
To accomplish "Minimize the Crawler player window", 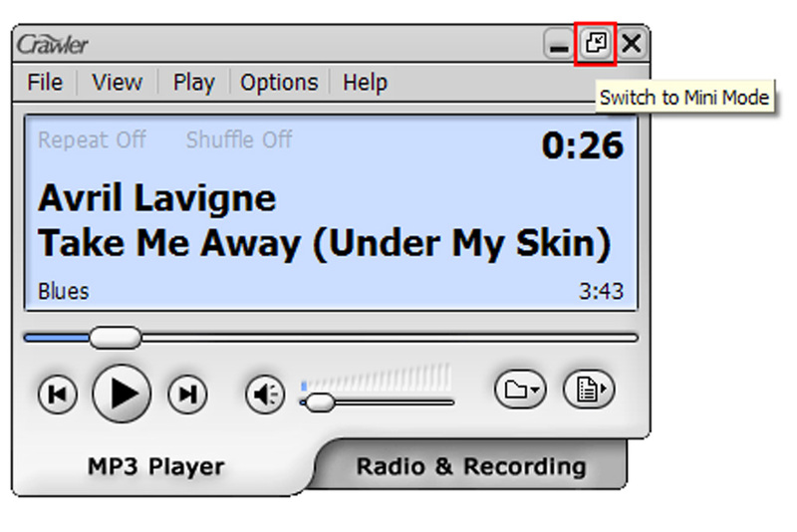I will (559, 45).
